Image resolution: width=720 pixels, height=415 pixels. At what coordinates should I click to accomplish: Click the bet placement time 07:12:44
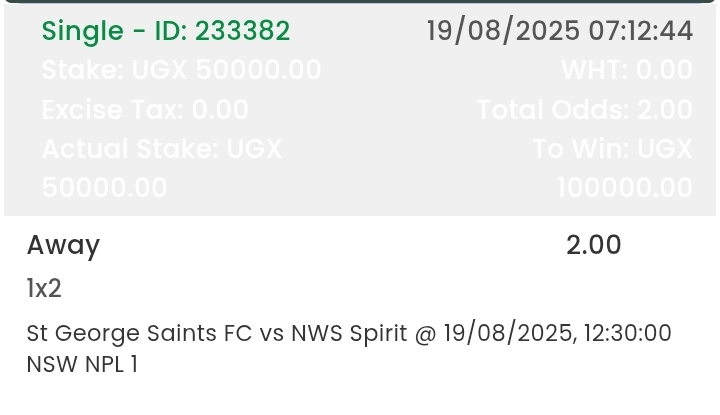pos(640,31)
